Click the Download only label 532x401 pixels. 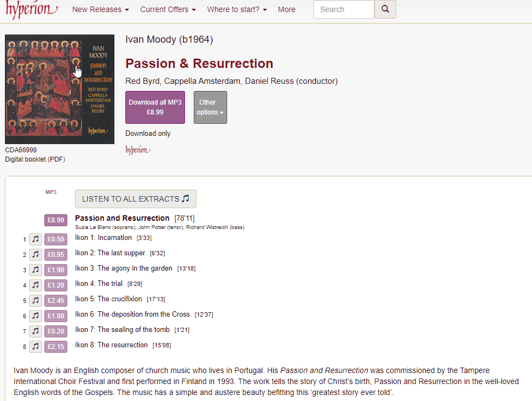148,134
